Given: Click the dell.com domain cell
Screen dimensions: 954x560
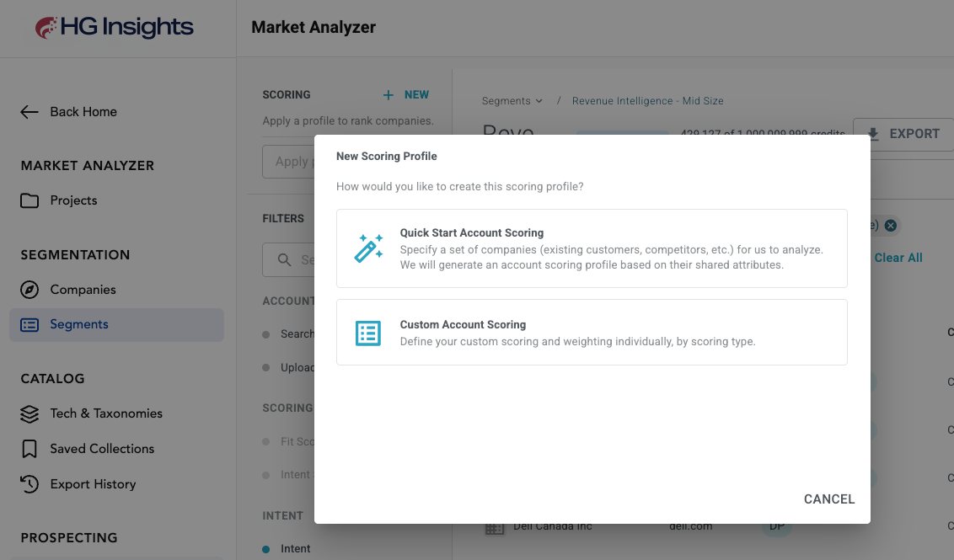Looking at the screenshot, I should (690, 527).
